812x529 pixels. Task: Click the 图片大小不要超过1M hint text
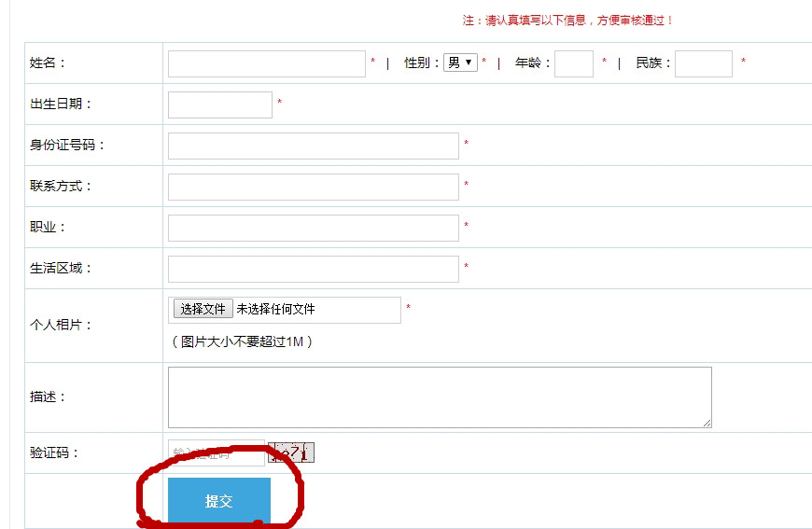[x=242, y=341]
